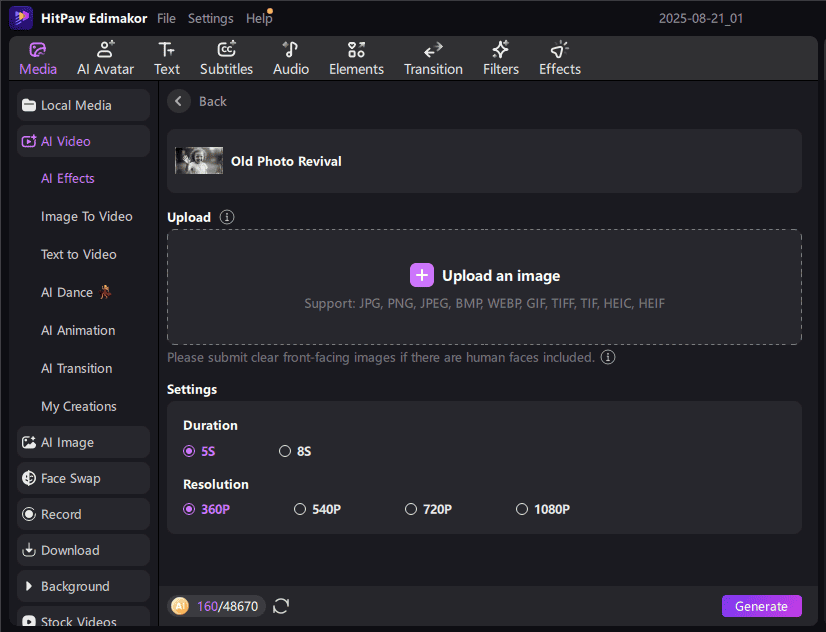Refresh the AI credits counter
Viewport: 826px width, 632px height.
click(281, 606)
